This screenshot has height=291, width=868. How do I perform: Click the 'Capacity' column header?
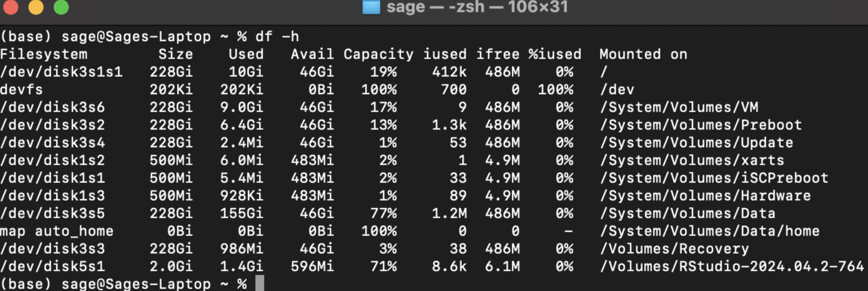click(x=378, y=54)
